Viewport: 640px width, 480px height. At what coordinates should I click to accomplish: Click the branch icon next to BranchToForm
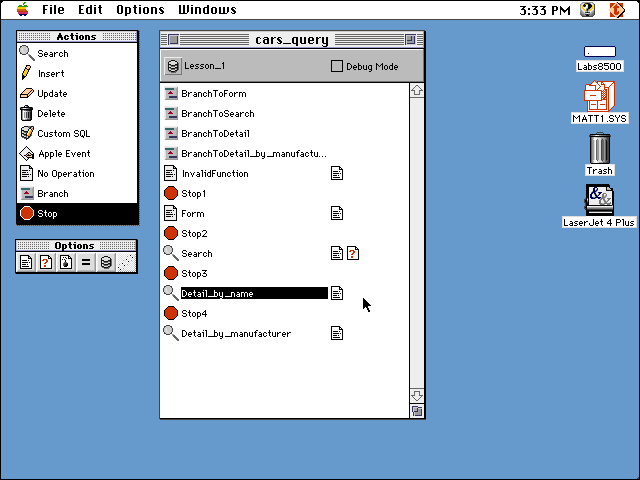point(171,93)
